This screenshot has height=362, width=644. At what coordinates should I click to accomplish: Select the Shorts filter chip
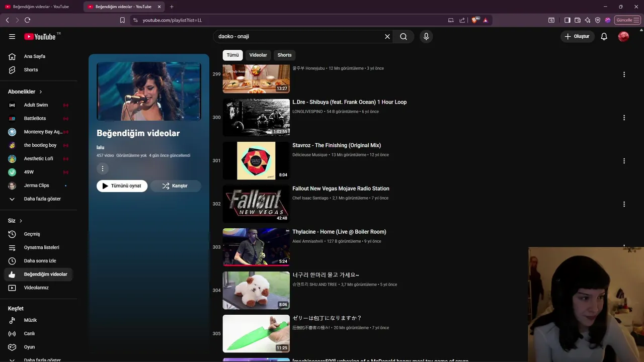pyautogui.click(x=284, y=55)
